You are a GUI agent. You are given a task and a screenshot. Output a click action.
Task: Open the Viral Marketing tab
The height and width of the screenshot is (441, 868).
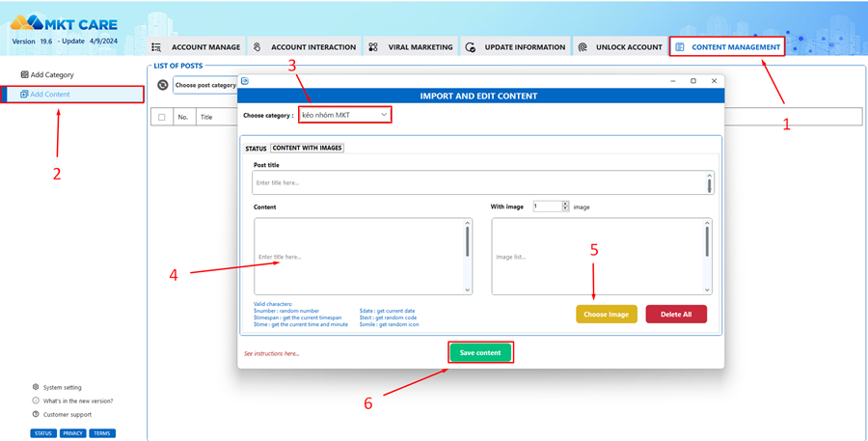click(x=411, y=47)
